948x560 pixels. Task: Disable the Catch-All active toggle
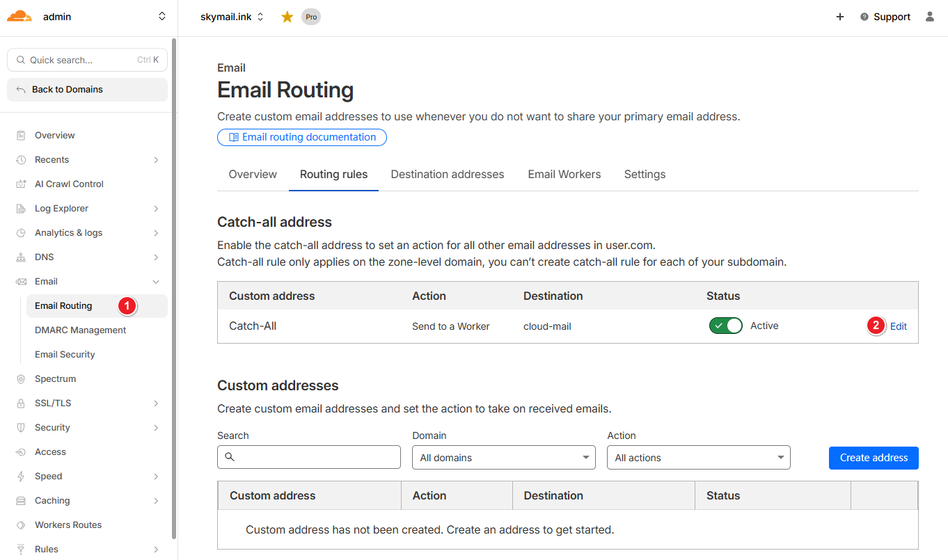point(725,326)
